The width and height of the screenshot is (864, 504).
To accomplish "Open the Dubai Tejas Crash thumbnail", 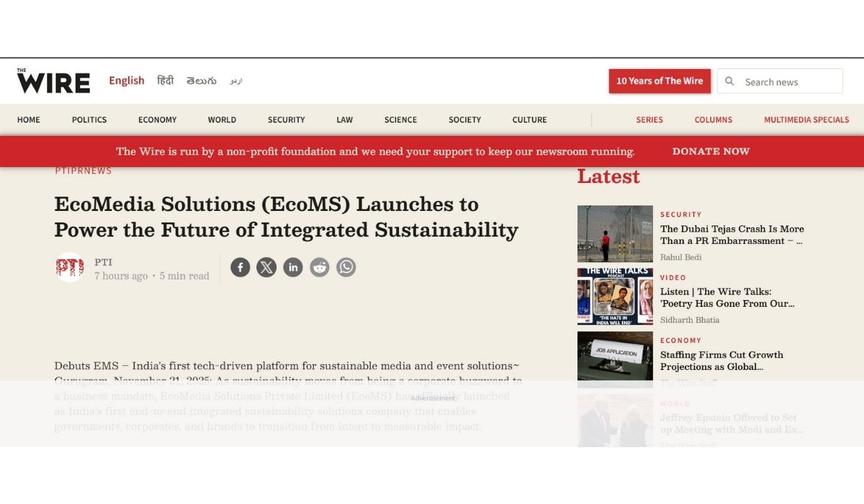I will pyautogui.click(x=615, y=234).
